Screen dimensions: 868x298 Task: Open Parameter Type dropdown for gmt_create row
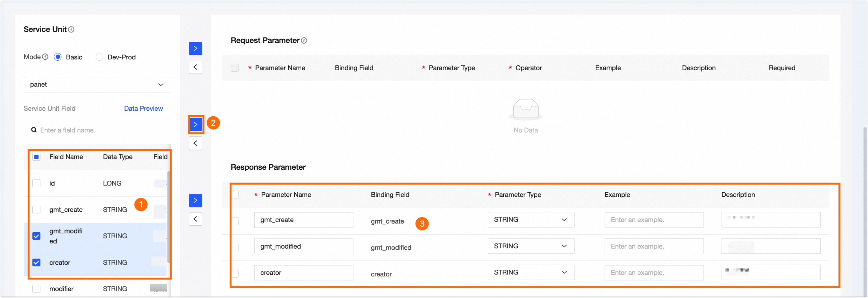[531, 220]
